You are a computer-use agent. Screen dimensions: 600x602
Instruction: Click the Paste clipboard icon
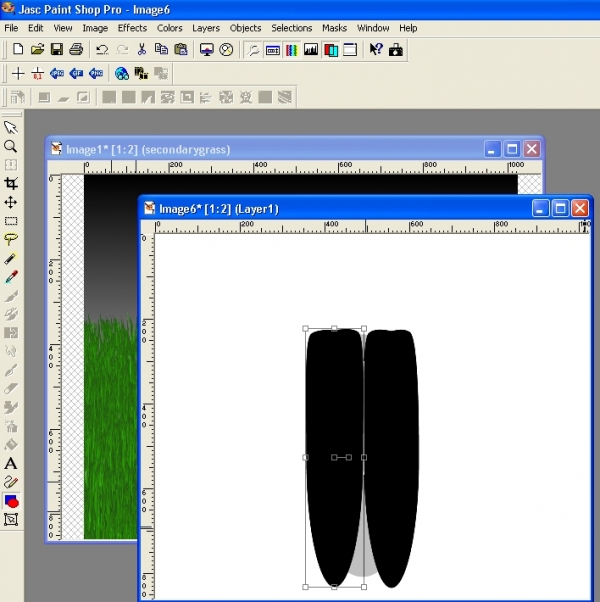[x=181, y=50]
